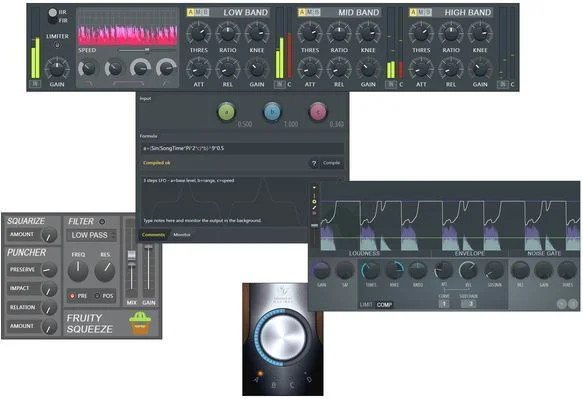Screen dimensions: 583x399
Task: Adjust the Filter FREQ knob
Action: pos(78,271)
